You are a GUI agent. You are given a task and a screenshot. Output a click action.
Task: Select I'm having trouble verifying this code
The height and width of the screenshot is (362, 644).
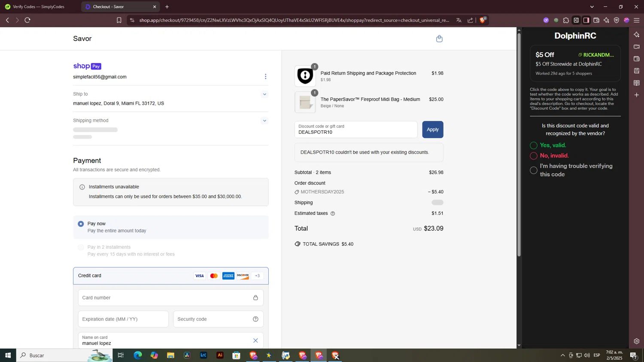pos(534,170)
